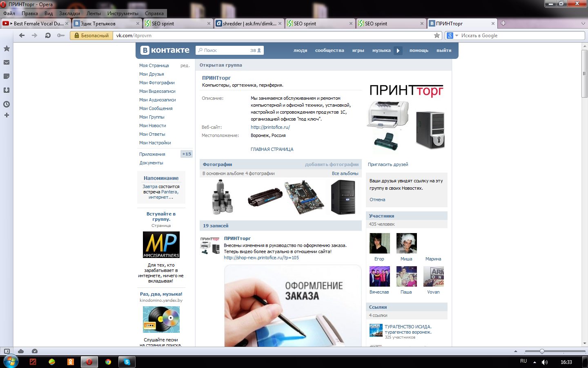Close the Эдик Третьяков tab
The width and height of the screenshot is (588, 368).
pyautogui.click(x=138, y=23)
